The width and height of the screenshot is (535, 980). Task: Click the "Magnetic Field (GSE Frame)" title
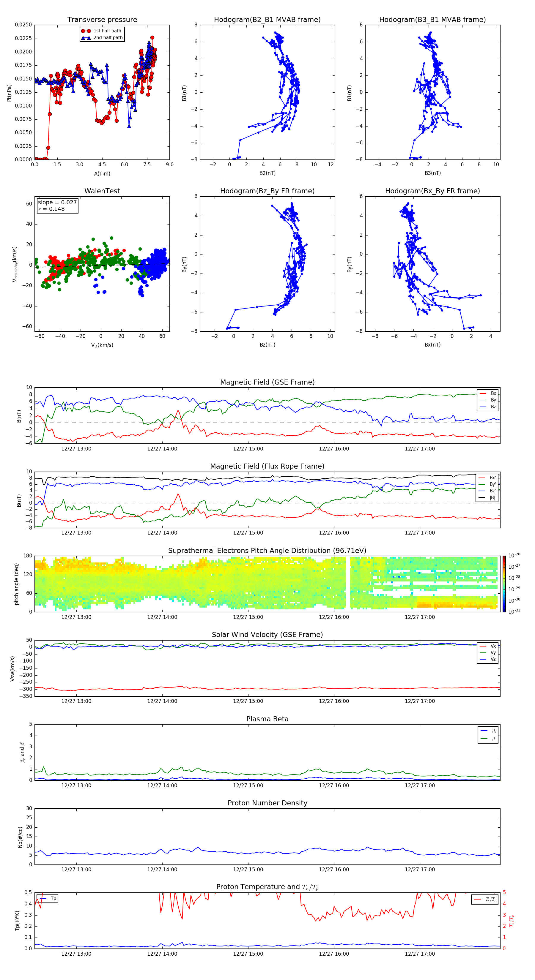coord(267,382)
